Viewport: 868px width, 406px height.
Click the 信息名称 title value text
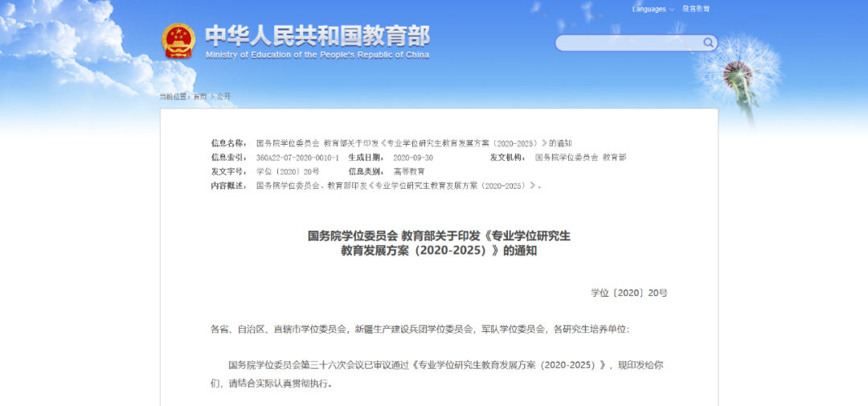(414, 143)
